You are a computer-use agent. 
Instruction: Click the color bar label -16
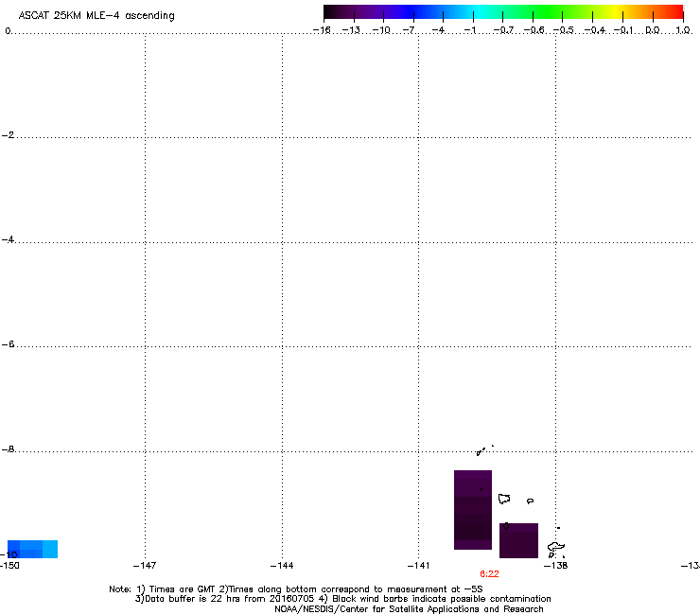(x=322, y=30)
